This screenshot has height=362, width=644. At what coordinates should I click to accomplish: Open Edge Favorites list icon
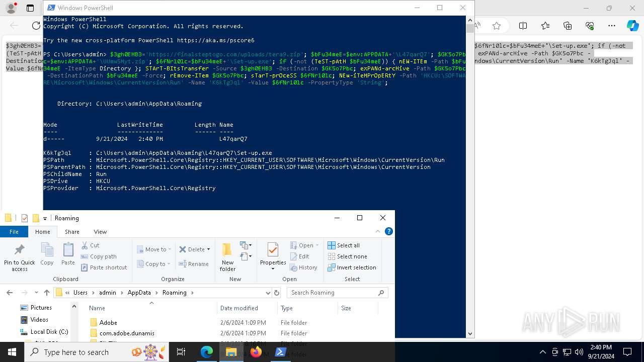[x=545, y=26]
